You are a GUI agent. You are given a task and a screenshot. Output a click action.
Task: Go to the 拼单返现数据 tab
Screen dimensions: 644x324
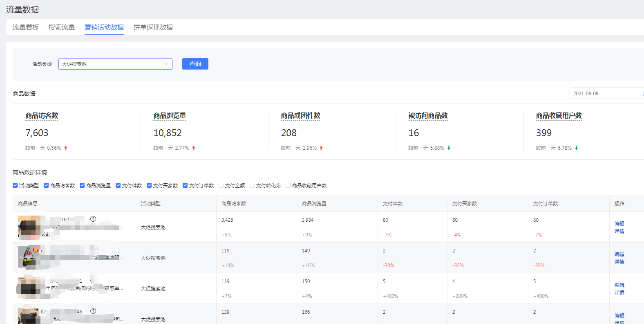153,27
